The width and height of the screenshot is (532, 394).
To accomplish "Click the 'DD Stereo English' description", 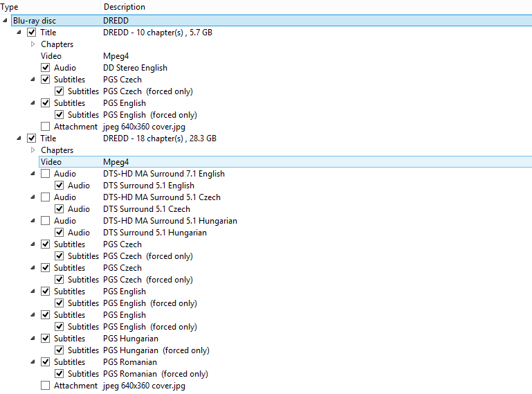I will [135, 68].
